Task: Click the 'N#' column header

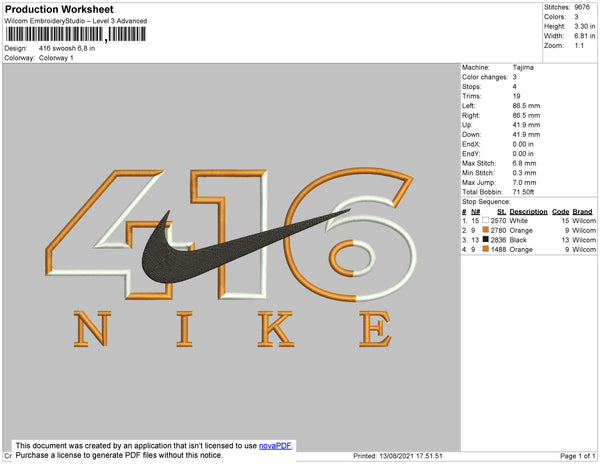Action: (x=475, y=212)
